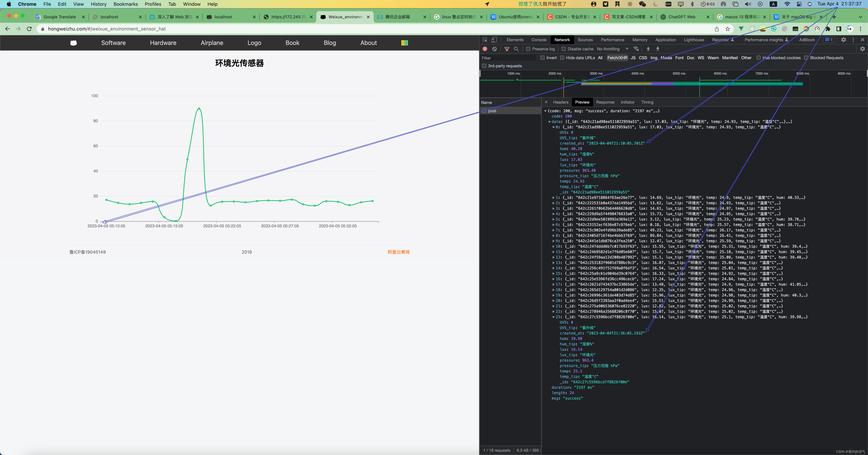Open the Sources panel tab
This screenshot has width=868, height=455.
[585, 40]
